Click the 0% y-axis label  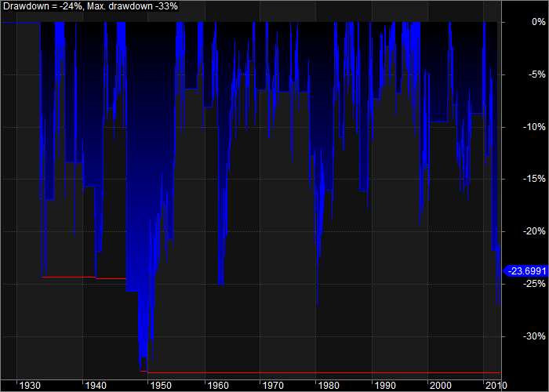(x=539, y=22)
